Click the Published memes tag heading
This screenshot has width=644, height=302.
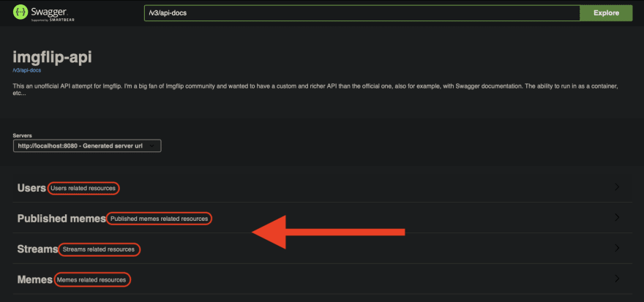pyautogui.click(x=61, y=219)
